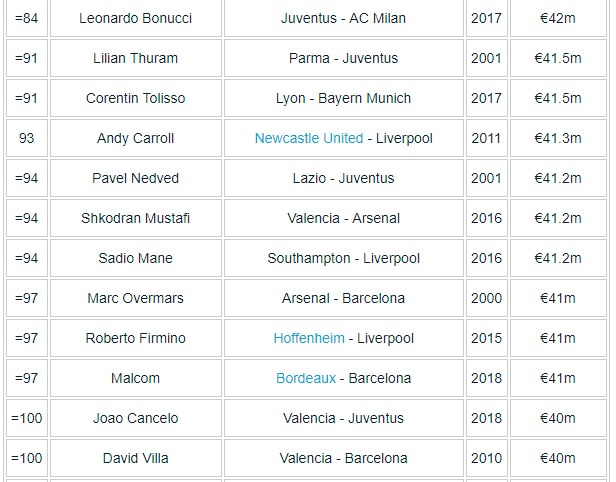Select the €41.3m fee cell
Screen dimensions: 616x482
point(557,138)
